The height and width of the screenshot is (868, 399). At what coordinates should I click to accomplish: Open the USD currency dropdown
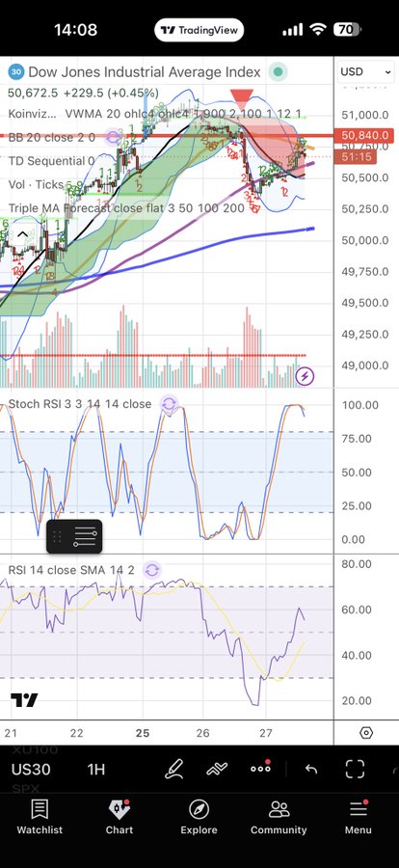(366, 72)
